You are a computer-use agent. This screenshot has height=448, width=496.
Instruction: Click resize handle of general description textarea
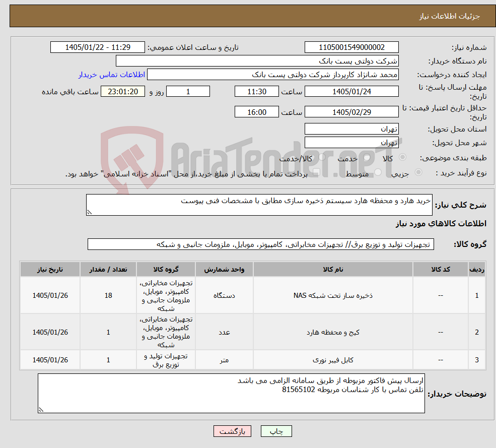click(x=89, y=213)
